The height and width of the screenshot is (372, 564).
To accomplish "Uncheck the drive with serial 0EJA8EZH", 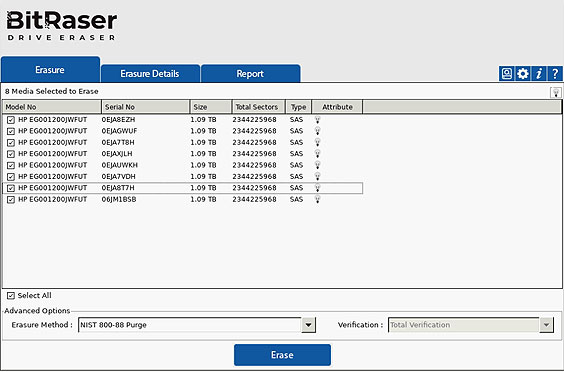I will click(x=11, y=120).
